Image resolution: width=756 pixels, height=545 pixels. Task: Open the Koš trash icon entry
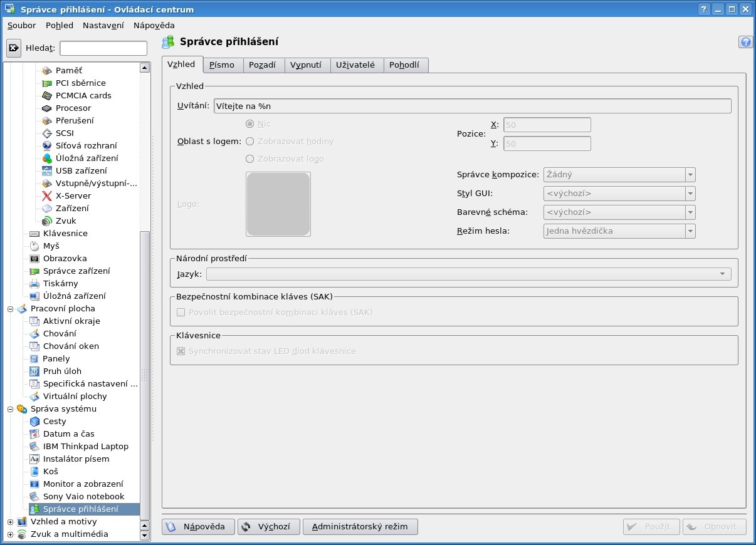pyautogui.click(x=34, y=471)
